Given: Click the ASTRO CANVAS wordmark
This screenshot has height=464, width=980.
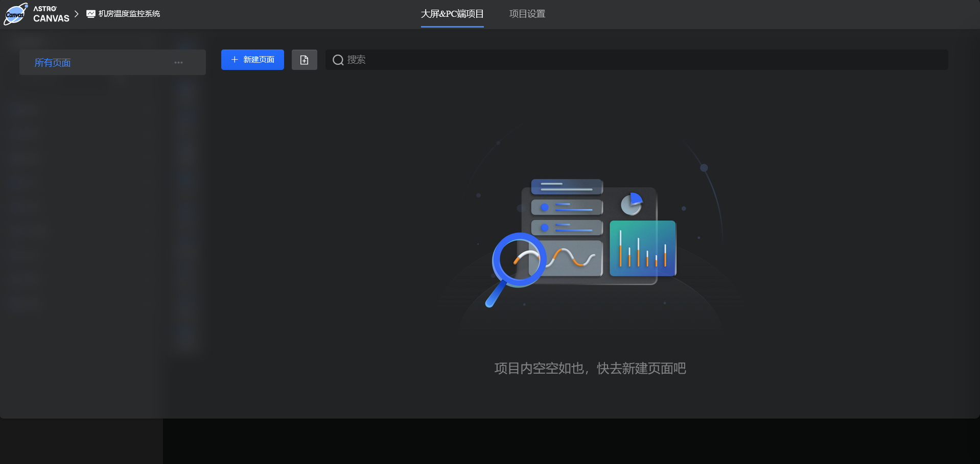Looking at the screenshot, I should (x=51, y=14).
